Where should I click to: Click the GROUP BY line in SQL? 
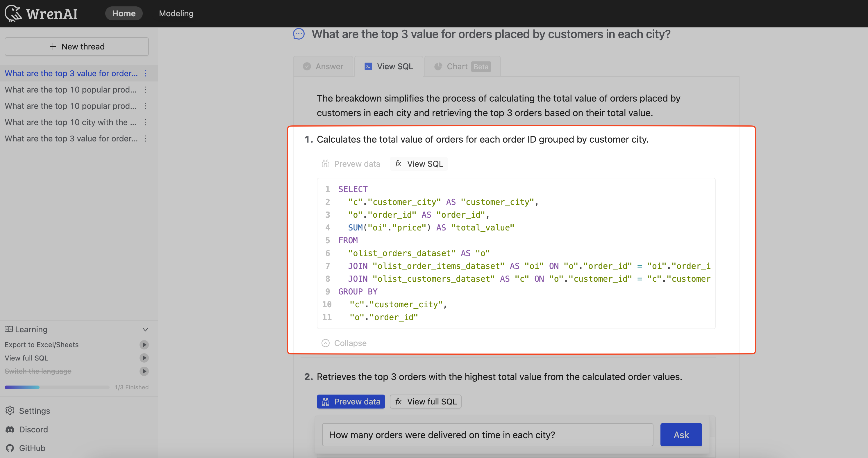(x=358, y=292)
